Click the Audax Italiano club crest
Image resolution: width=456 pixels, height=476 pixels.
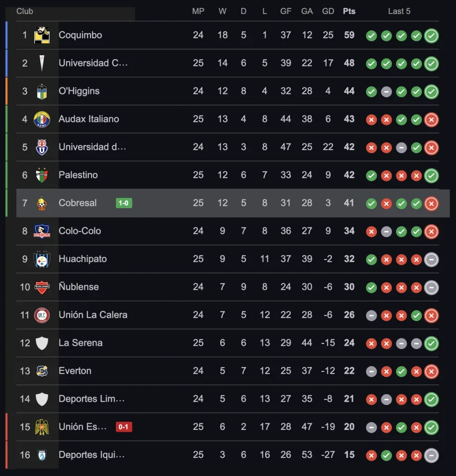pos(42,119)
